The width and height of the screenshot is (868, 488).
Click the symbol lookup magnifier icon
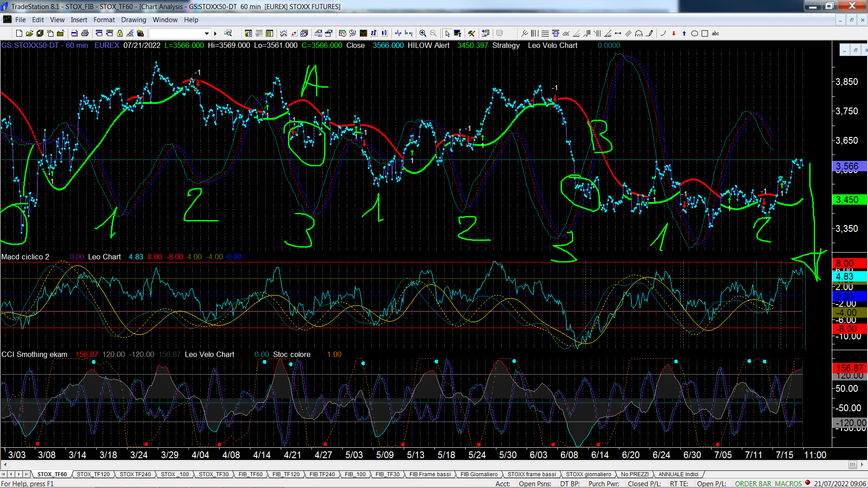228,33
